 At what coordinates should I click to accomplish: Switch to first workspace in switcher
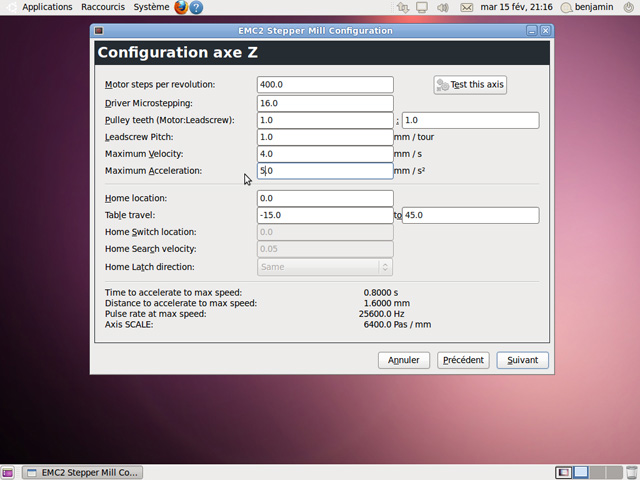click(x=564, y=472)
